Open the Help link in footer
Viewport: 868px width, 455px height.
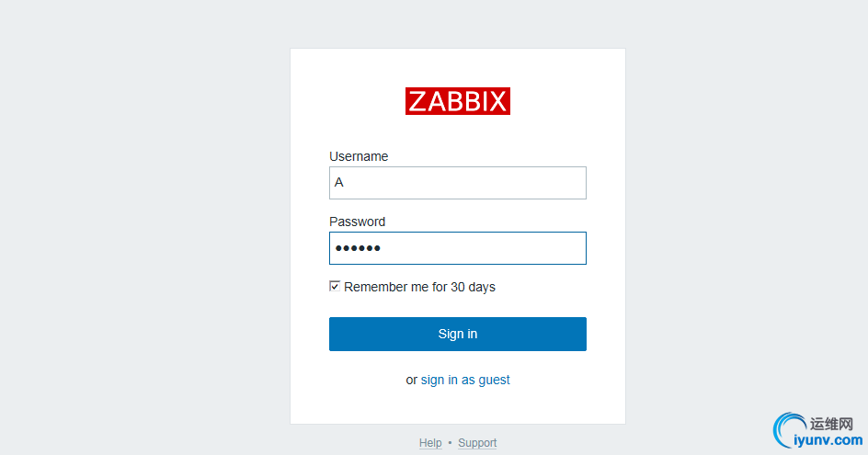[430, 443]
